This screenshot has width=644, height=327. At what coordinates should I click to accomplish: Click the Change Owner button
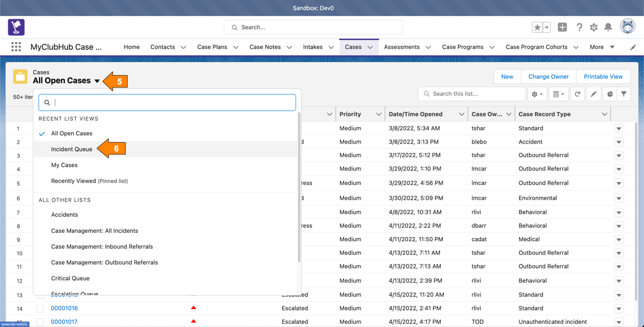click(x=548, y=77)
